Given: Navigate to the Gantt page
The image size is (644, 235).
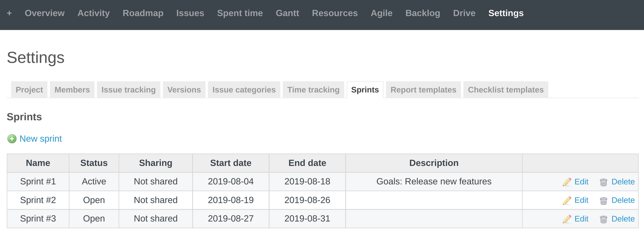Looking at the screenshot, I should pyautogui.click(x=287, y=13).
